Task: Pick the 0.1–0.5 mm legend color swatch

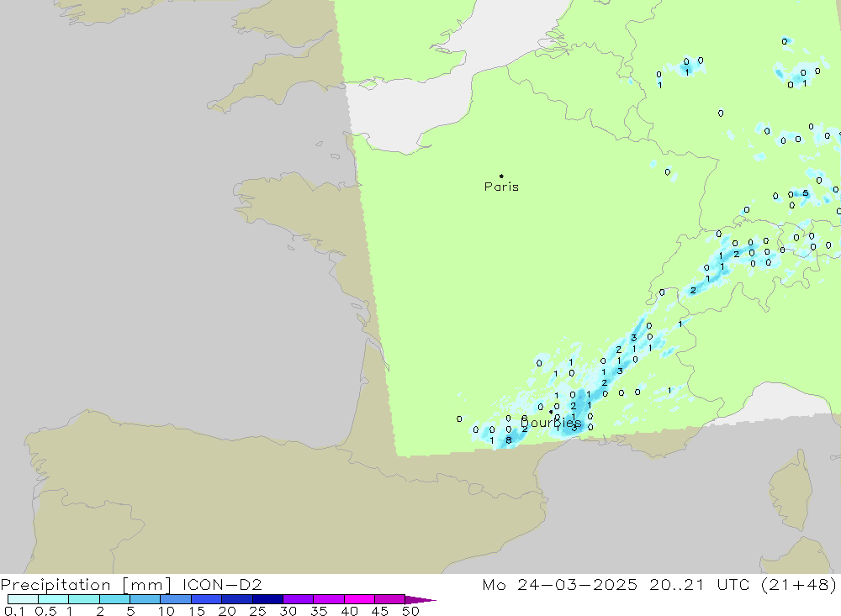Action: 23,599
